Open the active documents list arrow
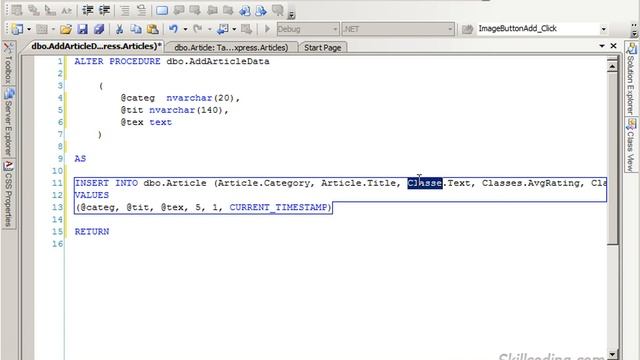 point(602,46)
